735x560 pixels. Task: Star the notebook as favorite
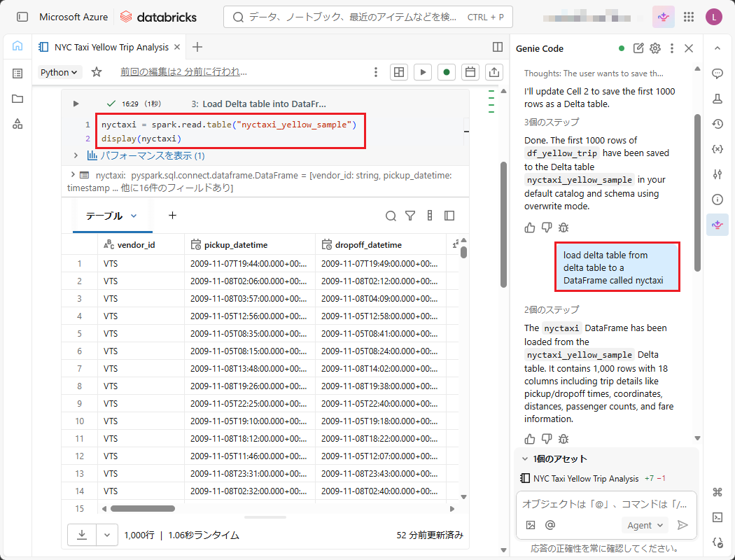coord(97,72)
